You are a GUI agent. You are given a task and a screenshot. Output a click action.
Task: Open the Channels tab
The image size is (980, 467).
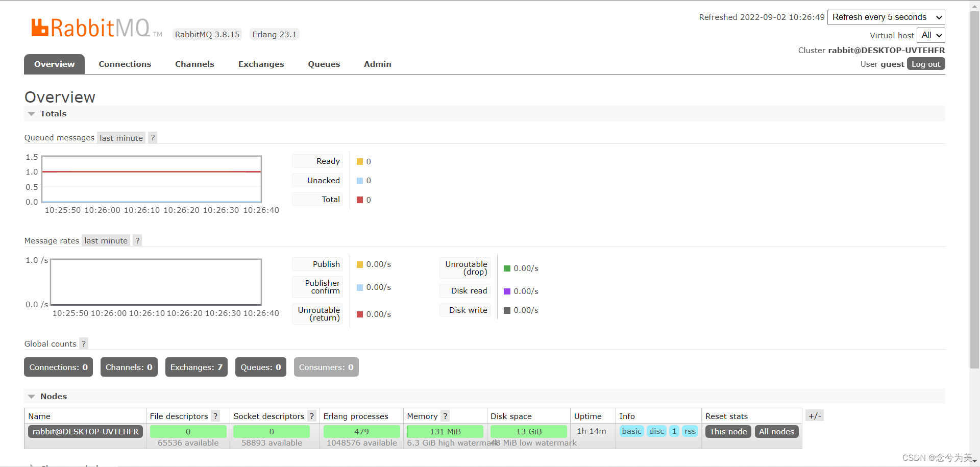point(194,64)
